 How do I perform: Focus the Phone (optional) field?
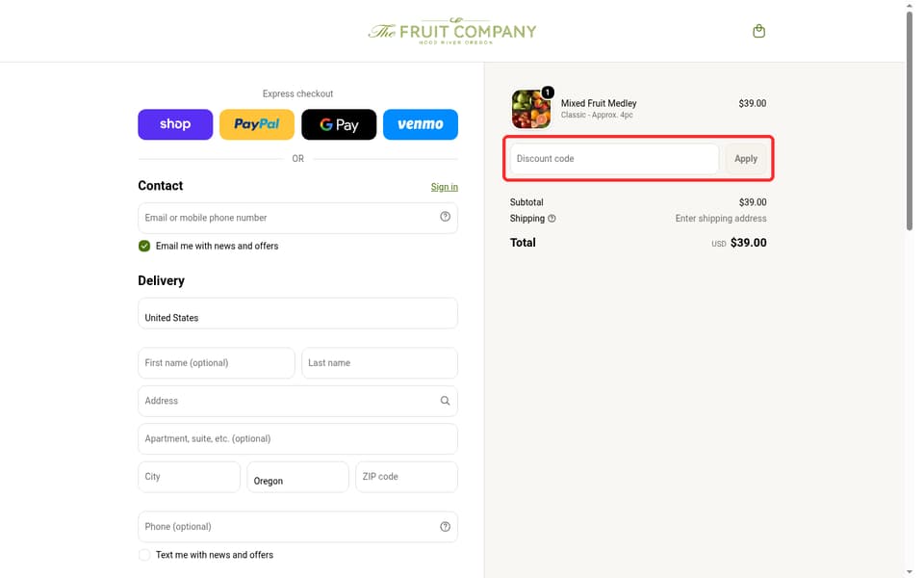click(x=297, y=527)
